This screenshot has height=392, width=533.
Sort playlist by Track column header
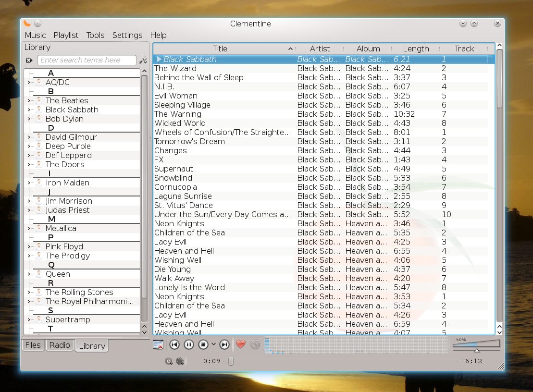tap(464, 49)
